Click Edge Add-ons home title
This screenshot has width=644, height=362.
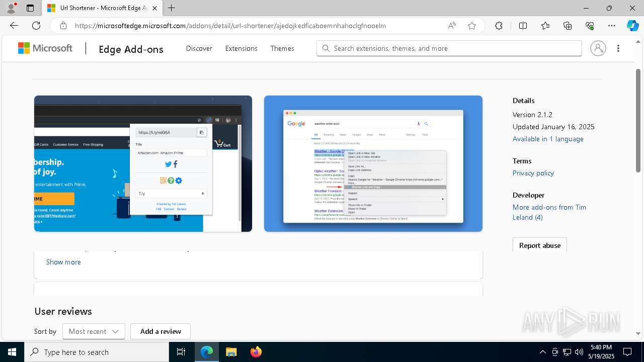131,49
